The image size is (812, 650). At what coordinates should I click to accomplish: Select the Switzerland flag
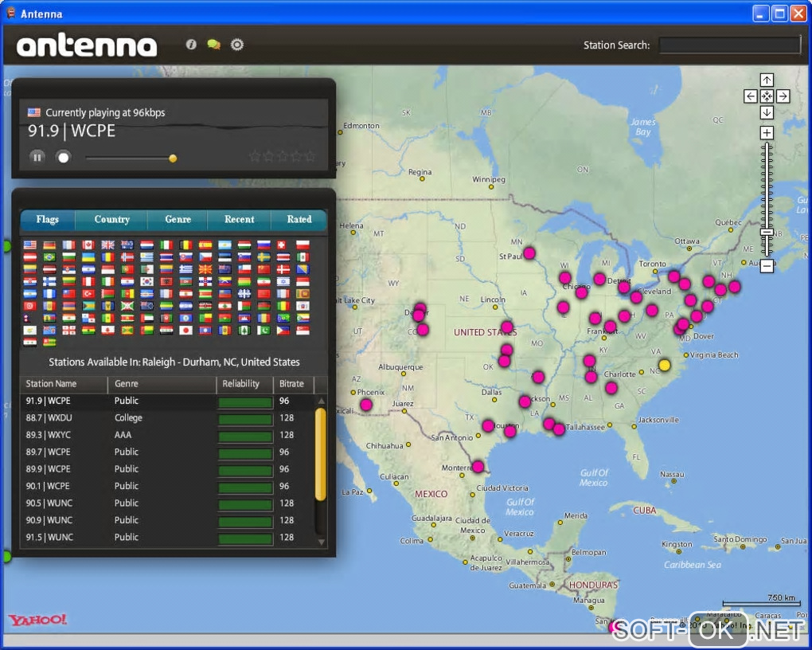click(x=282, y=245)
